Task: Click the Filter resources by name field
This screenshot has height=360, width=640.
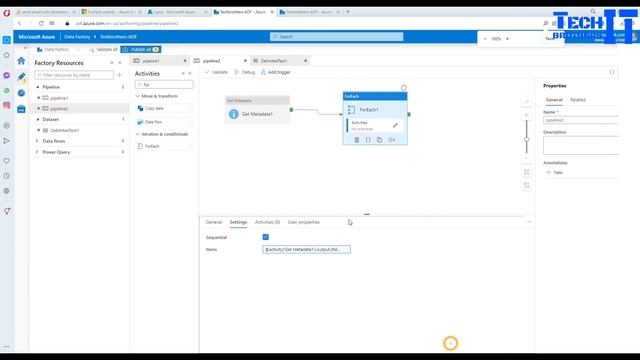Action: [74, 75]
